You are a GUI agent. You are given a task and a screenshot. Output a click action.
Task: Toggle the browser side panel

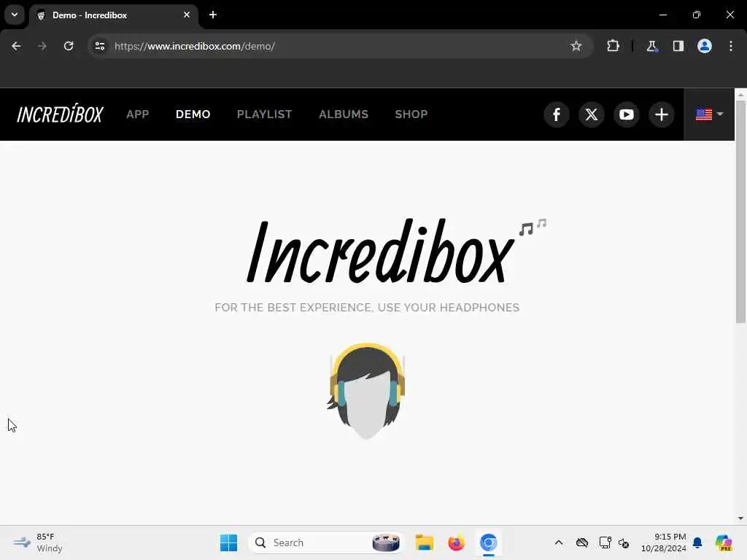point(678,46)
